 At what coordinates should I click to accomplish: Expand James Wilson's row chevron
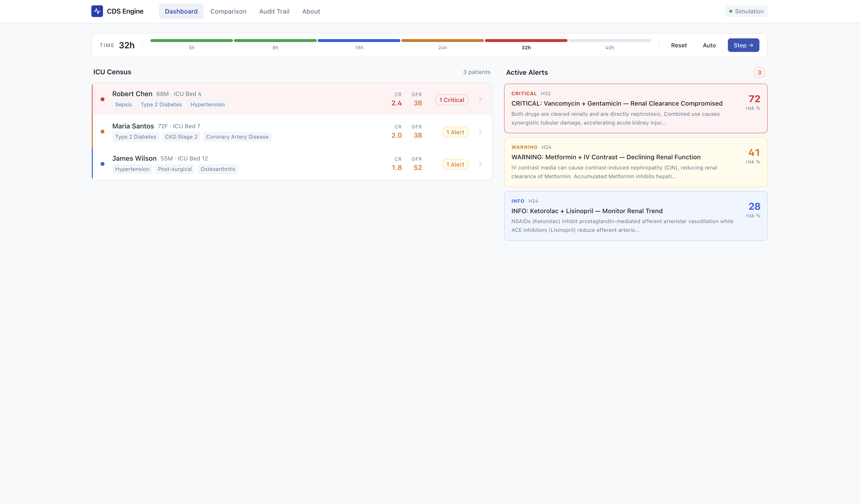tap(480, 164)
